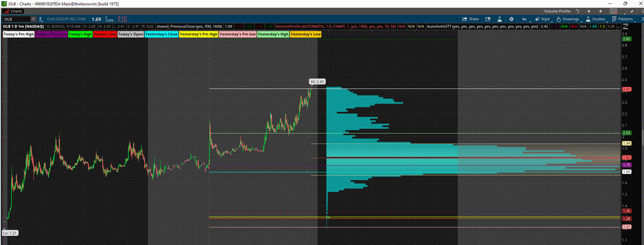Go to next grid cell arrow

[x=601, y=11]
